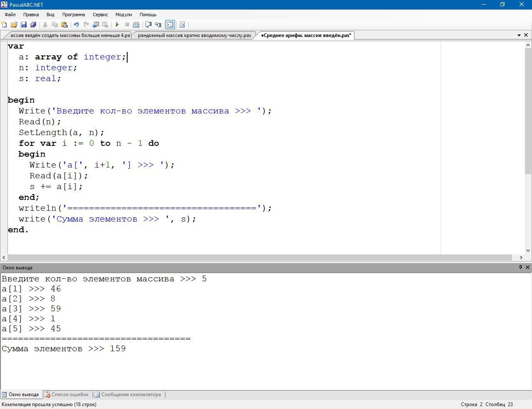The image size is (532, 409).
Task: Undo the last edit
Action: pos(76,25)
